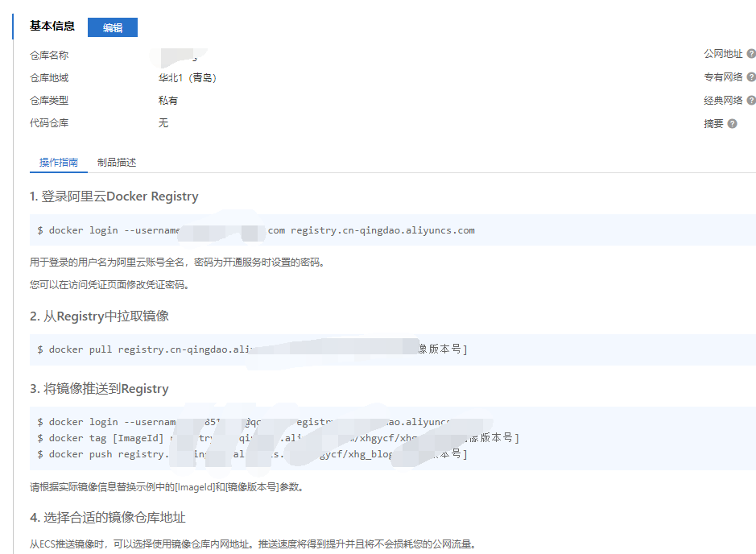Switch to the 操作指南 tab
Viewport: 756px width, 554px height.
pos(58,163)
